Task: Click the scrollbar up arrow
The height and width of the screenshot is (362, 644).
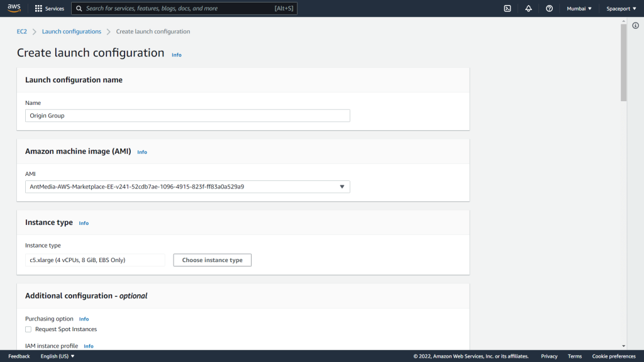Action: (623, 20)
